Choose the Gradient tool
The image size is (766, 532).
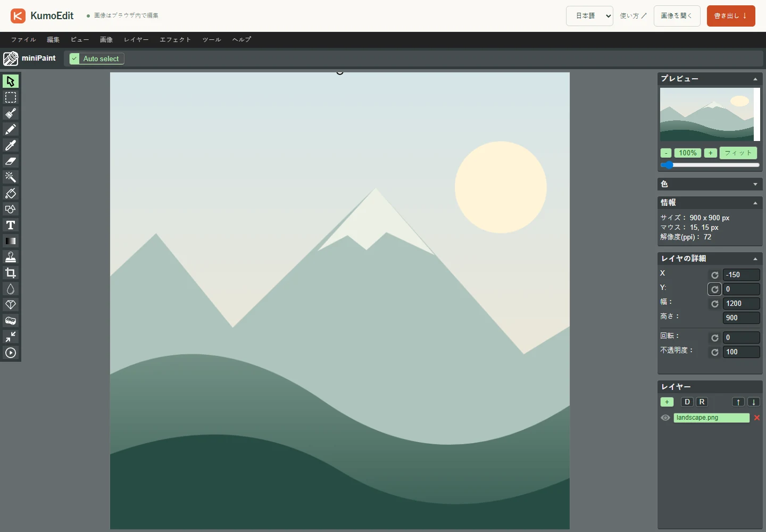(11, 241)
